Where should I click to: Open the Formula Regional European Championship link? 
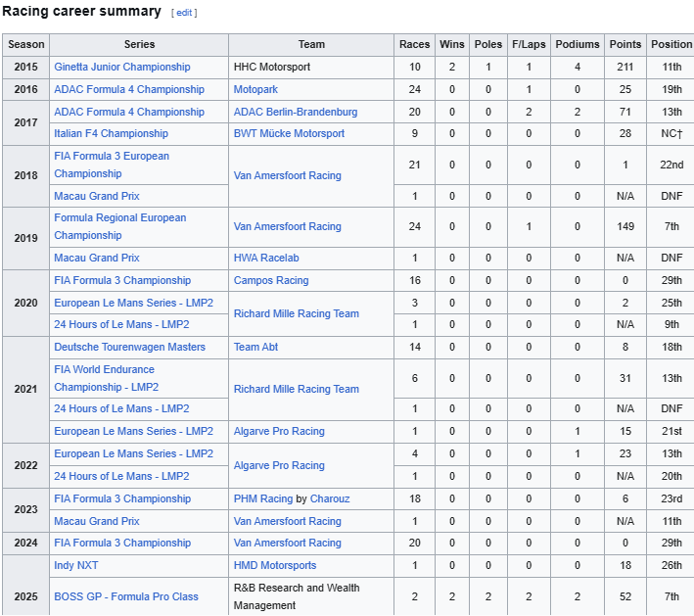point(120,226)
